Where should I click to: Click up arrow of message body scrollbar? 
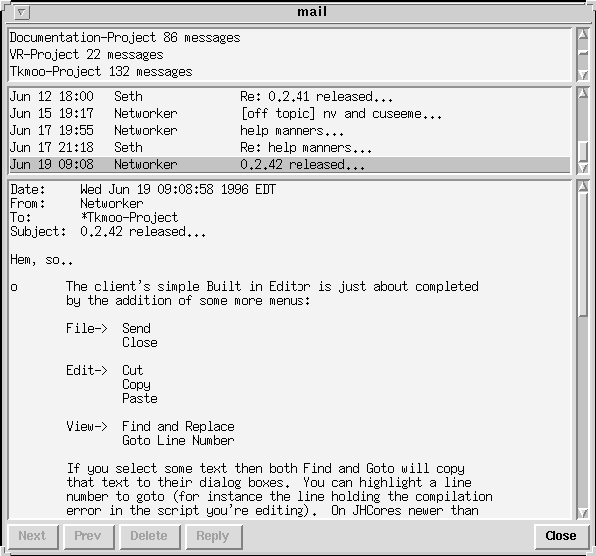click(x=583, y=186)
